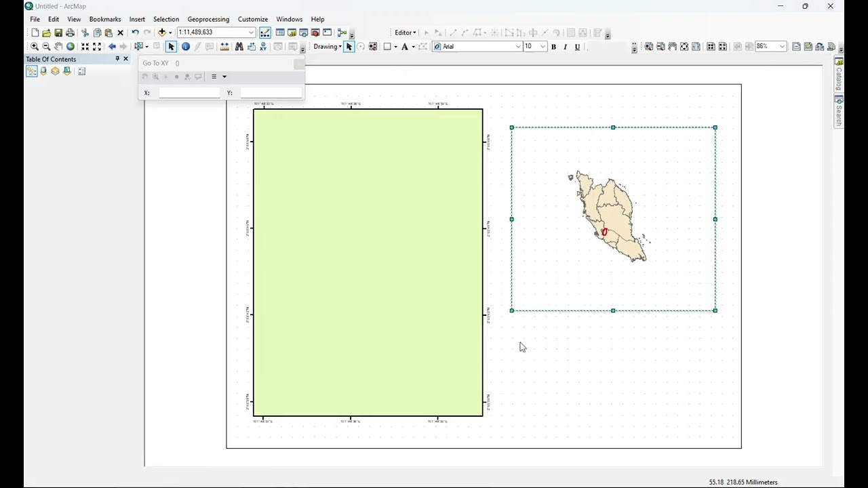Open the layout zoom percentage dropdown
The height and width of the screenshot is (488, 868).
782,47
